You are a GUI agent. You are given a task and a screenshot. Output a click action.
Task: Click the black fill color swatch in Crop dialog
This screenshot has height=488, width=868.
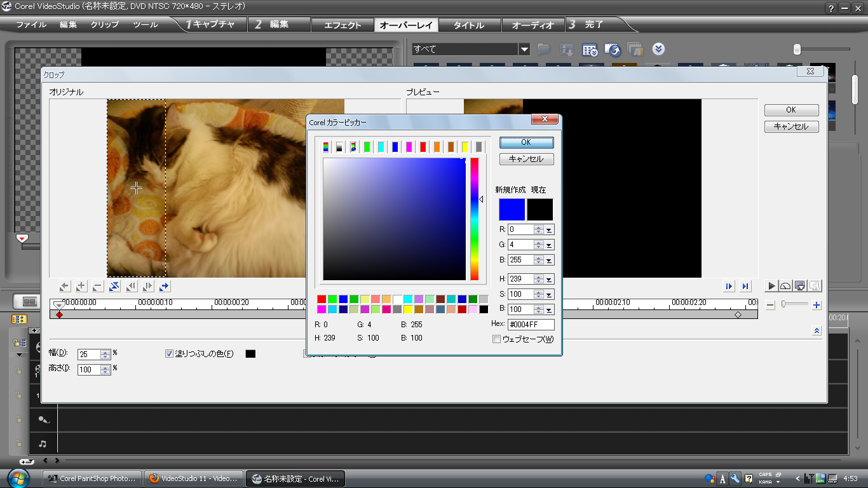(250, 354)
